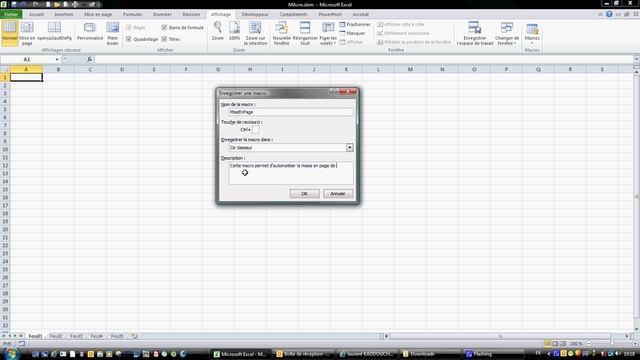Switch to the Révision tab
640x360 pixels.
[191, 14]
